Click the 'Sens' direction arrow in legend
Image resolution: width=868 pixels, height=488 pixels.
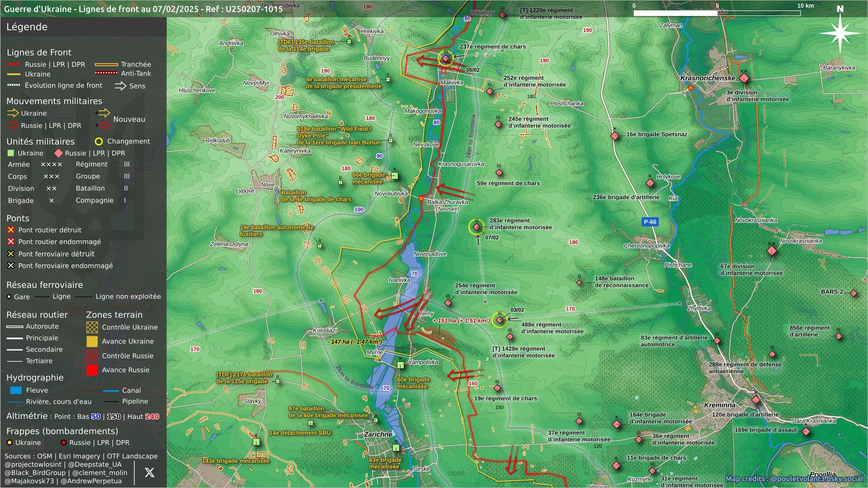pos(120,86)
